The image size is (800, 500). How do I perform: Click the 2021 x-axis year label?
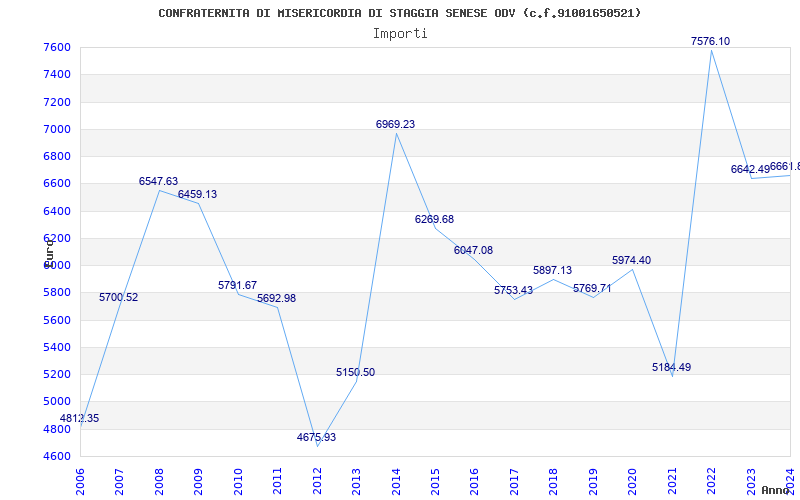pos(672,481)
